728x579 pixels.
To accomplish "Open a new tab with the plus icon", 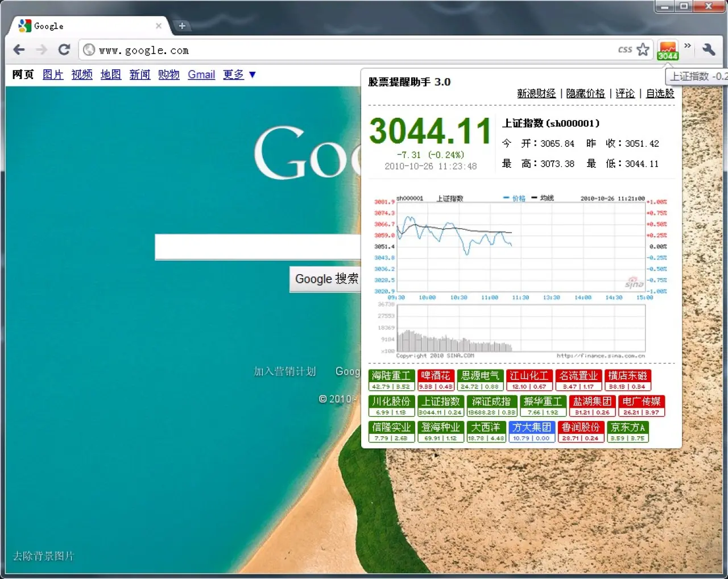I will pos(182,26).
